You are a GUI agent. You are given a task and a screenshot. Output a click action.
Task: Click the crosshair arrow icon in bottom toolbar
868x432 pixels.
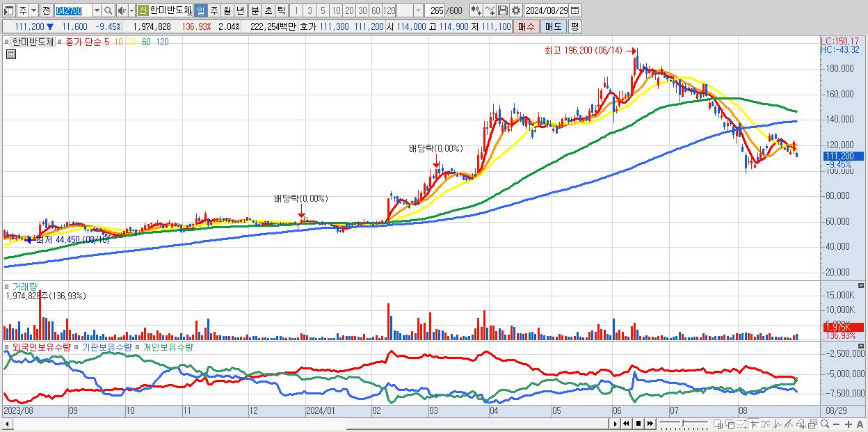(754, 423)
